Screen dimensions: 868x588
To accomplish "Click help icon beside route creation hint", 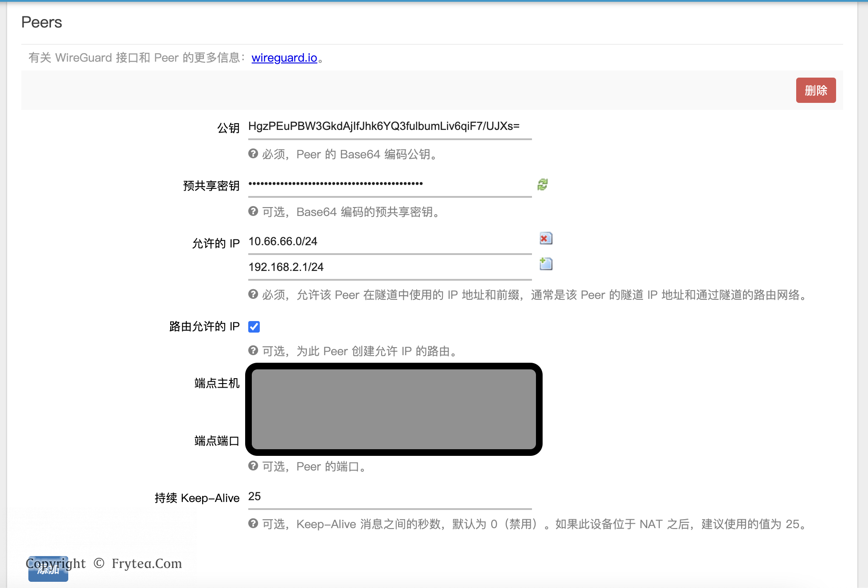I will point(253,351).
